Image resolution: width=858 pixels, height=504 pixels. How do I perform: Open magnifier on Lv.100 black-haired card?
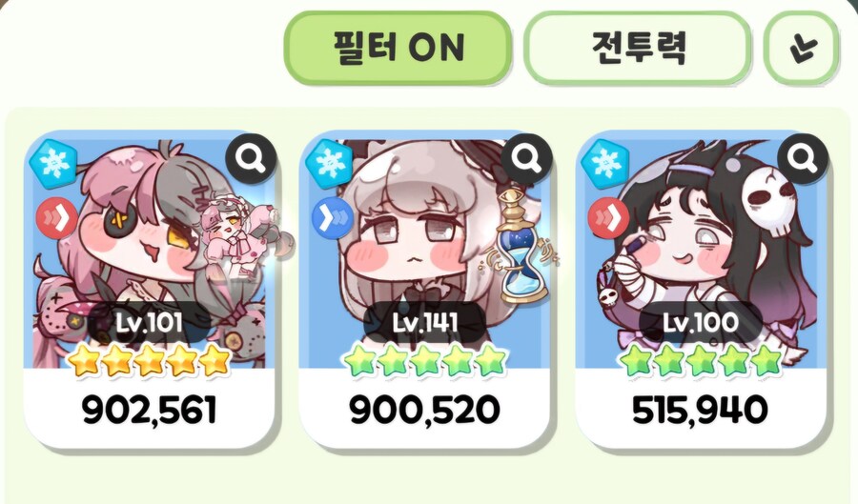pyautogui.click(x=802, y=157)
